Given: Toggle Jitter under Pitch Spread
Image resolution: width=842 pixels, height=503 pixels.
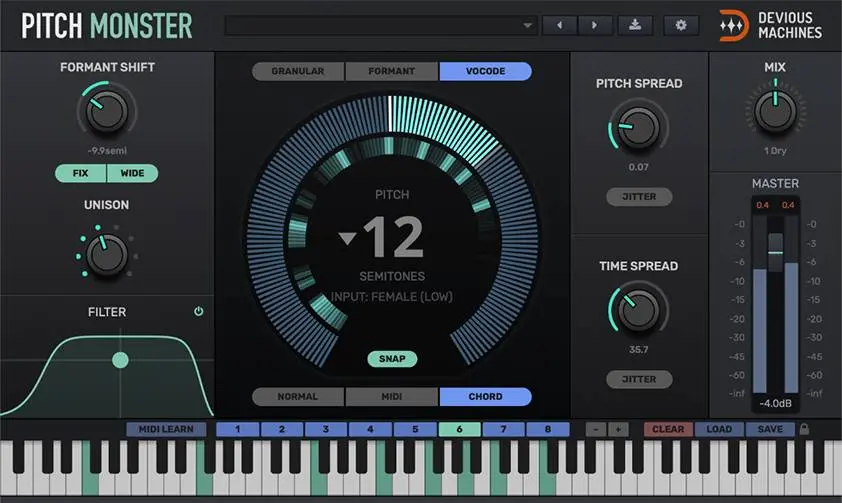Looking at the screenshot, I should [x=639, y=196].
